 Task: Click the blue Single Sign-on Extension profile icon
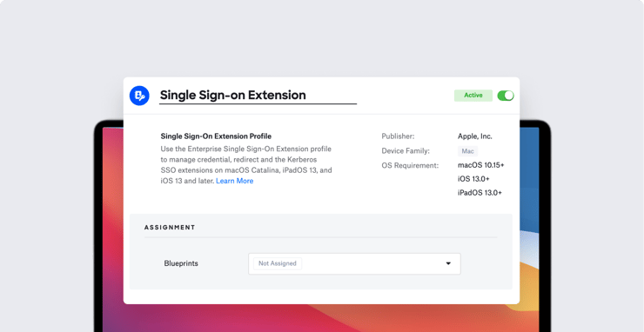pos(139,96)
